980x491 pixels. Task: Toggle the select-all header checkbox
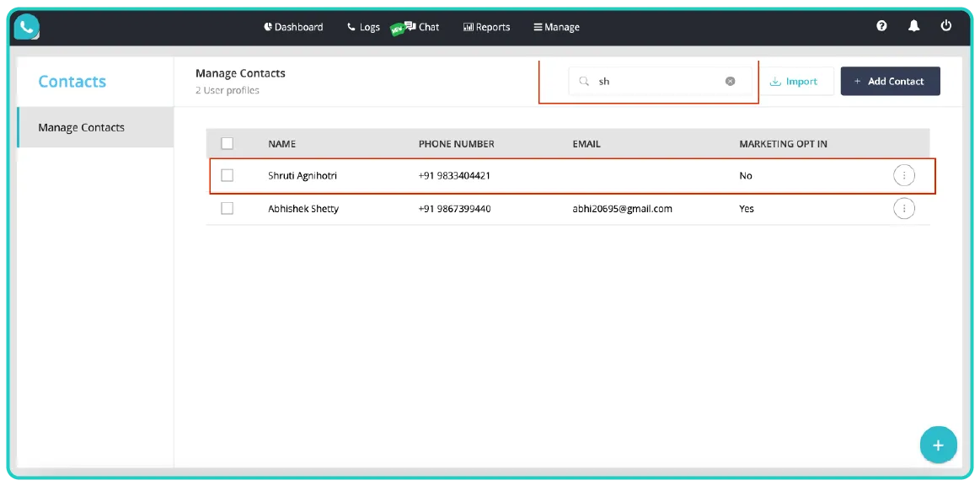click(x=228, y=144)
